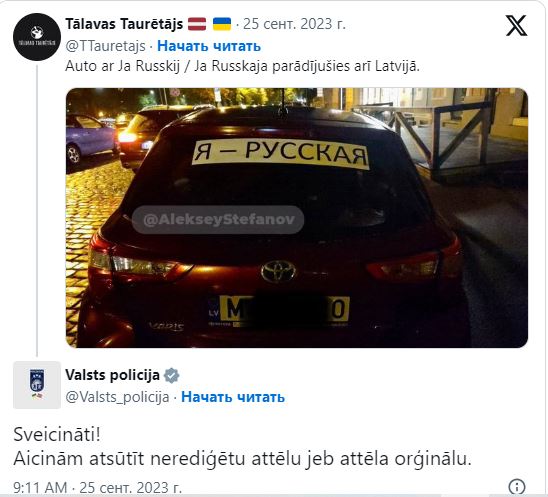This screenshot has height=497, width=548.
Task: Click the Latvian flag emoji in author name
Action: tap(197, 24)
